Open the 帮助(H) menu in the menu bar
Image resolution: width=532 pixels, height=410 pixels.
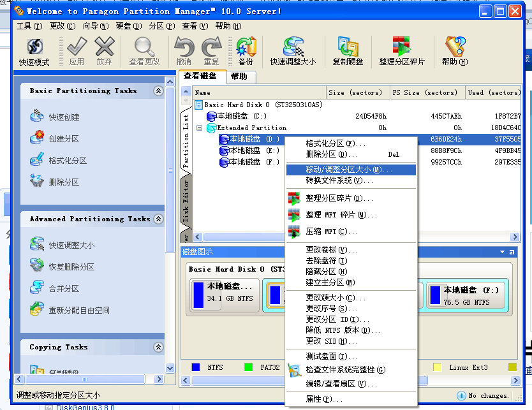pos(228,26)
